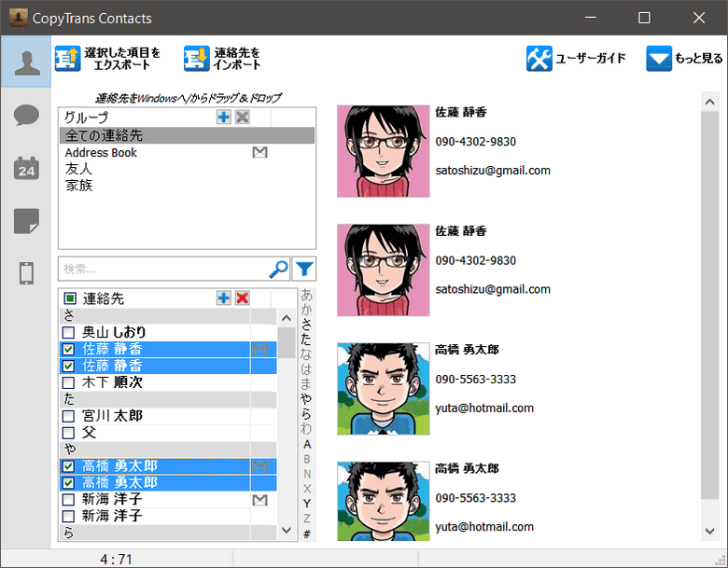Open the device phone sidebar section
The height and width of the screenshot is (568, 728).
(26, 273)
